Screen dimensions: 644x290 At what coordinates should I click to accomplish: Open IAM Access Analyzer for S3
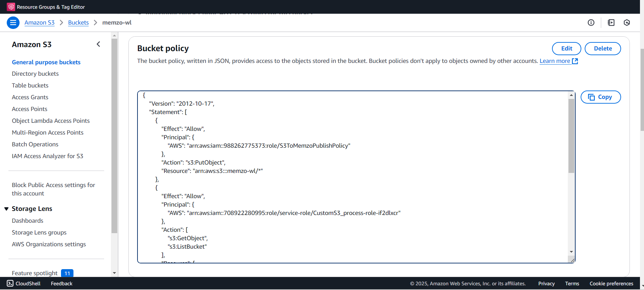[x=48, y=156]
